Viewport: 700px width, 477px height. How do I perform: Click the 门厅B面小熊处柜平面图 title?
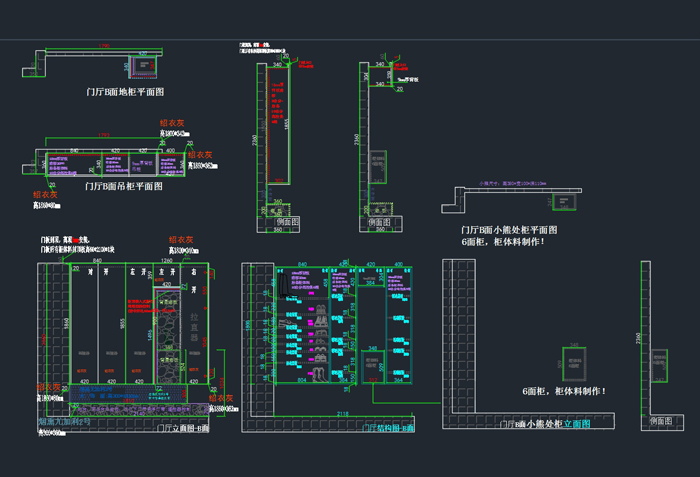pyautogui.click(x=508, y=230)
